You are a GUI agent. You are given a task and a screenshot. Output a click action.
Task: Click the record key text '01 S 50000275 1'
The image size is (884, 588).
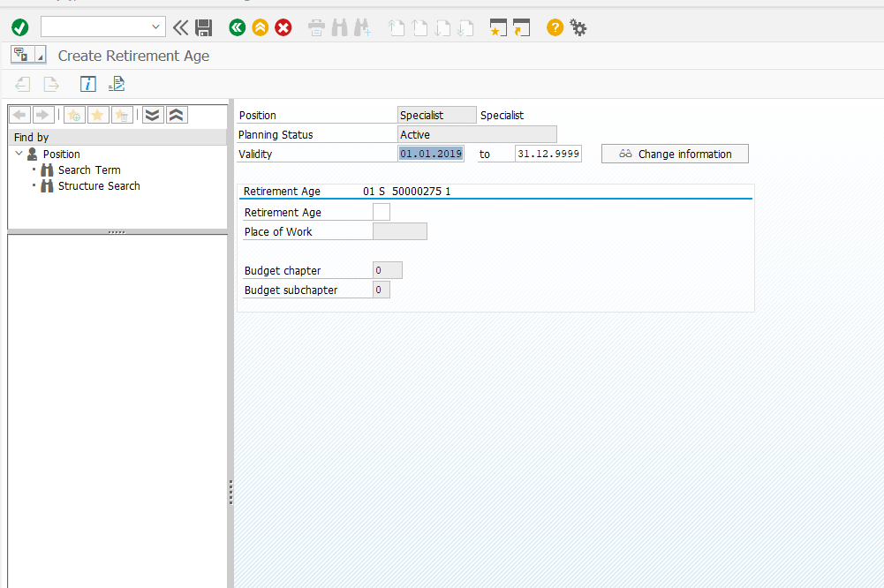pos(406,191)
